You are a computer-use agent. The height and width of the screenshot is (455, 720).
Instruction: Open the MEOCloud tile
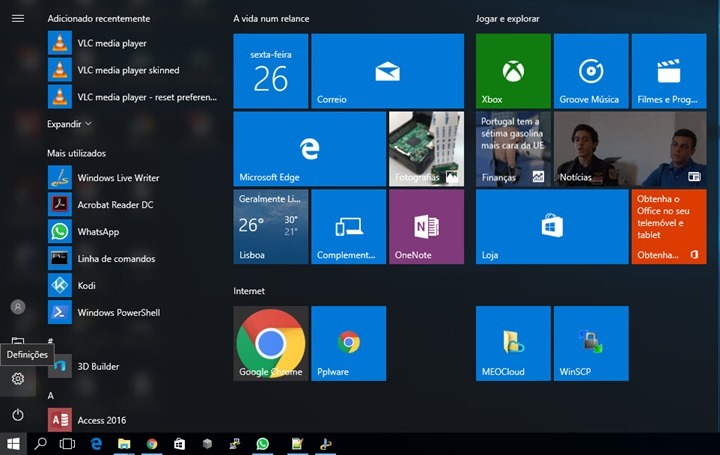[513, 344]
